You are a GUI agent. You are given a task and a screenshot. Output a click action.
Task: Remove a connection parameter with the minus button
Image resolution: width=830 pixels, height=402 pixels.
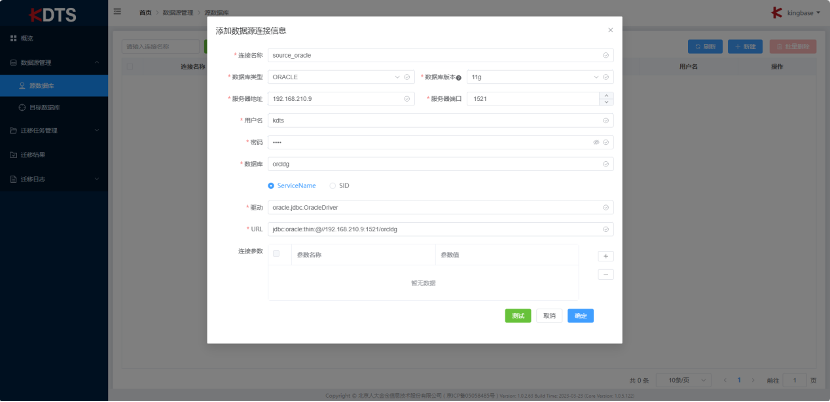[606, 274]
